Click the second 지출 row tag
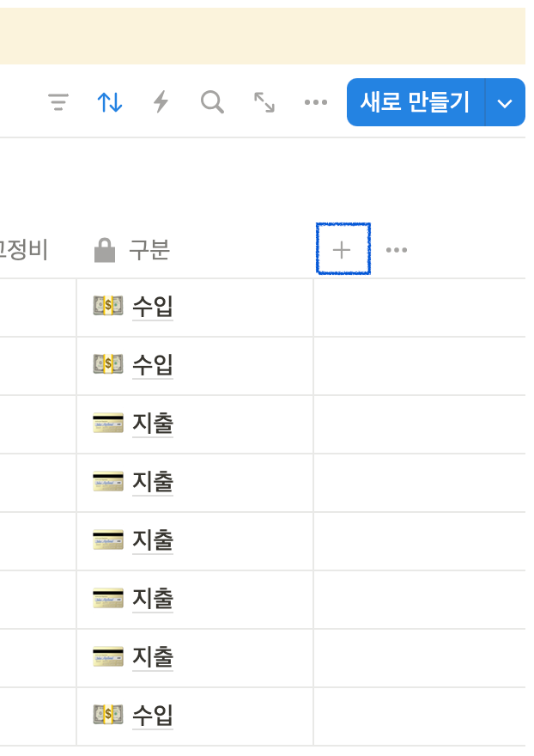This screenshot has width=534, height=756. 151,482
